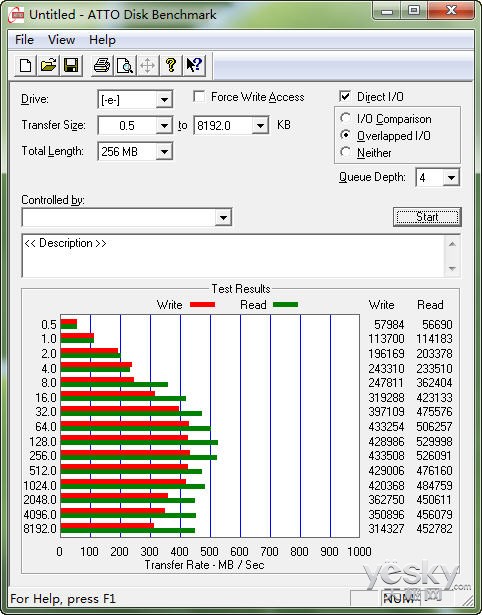Click inside the Description text box
Viewport: 482px width, 615px height.
pyautogui.click(x=233, y=256)
